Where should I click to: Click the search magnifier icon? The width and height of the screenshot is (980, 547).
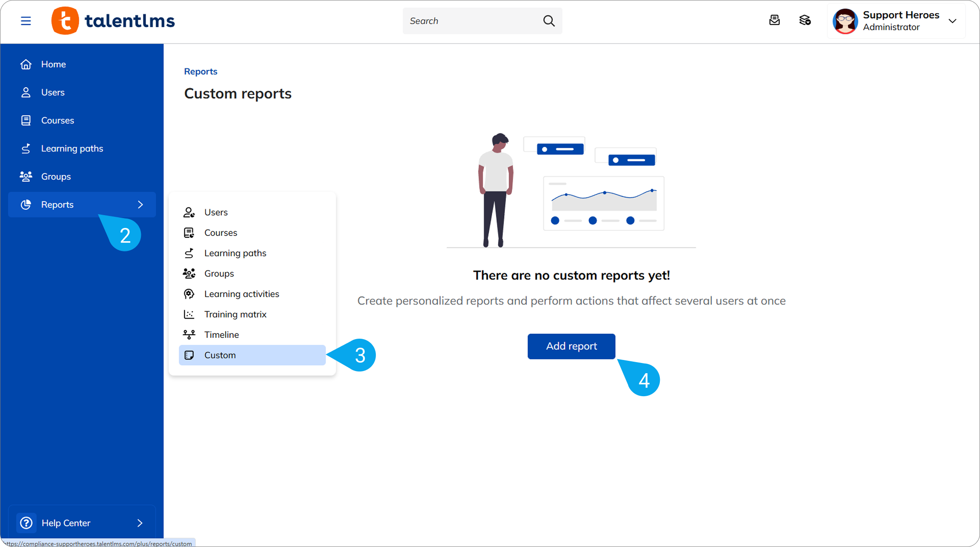click(x=549, y=21)
